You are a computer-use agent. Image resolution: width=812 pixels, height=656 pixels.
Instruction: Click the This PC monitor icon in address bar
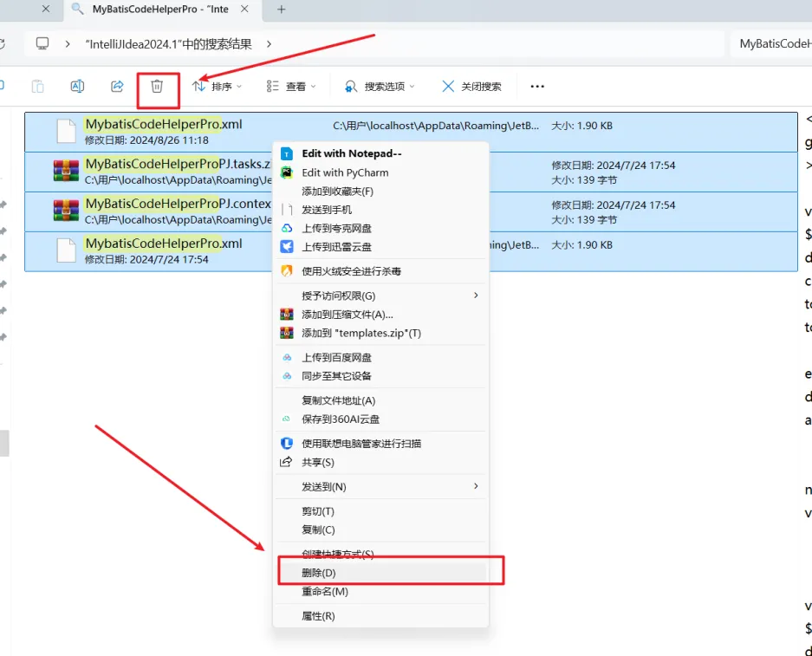[42, 43]
